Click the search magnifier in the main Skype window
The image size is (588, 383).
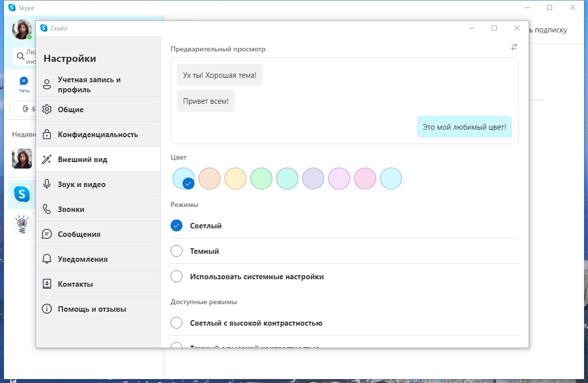pyautogui.click(x=20, y=57)
